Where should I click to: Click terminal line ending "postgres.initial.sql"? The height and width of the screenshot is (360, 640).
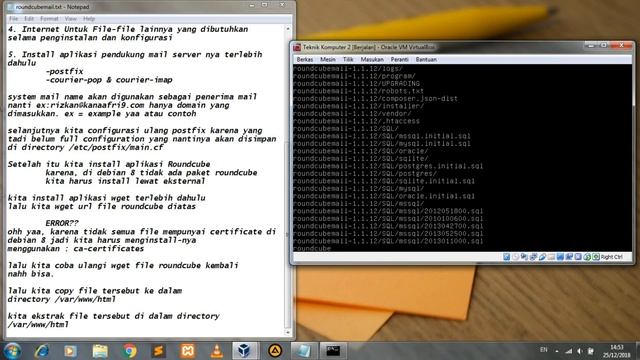click(x=388, y=166)
